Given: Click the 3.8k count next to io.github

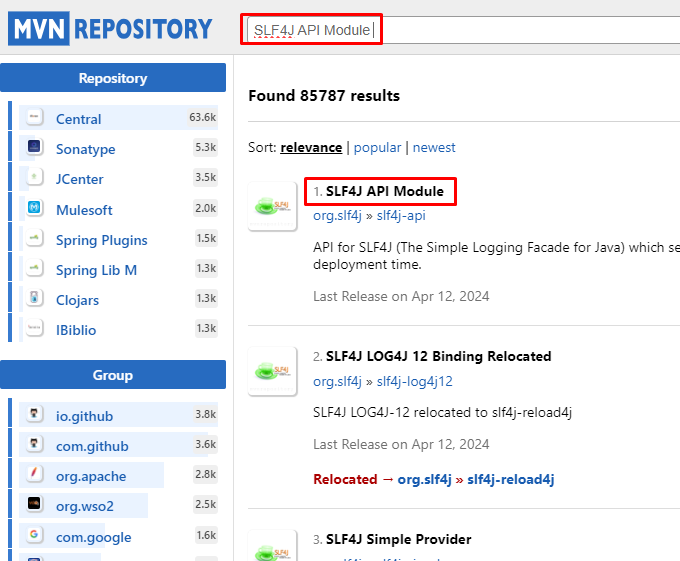Looking at the screenshot, I should pos(206,414).
